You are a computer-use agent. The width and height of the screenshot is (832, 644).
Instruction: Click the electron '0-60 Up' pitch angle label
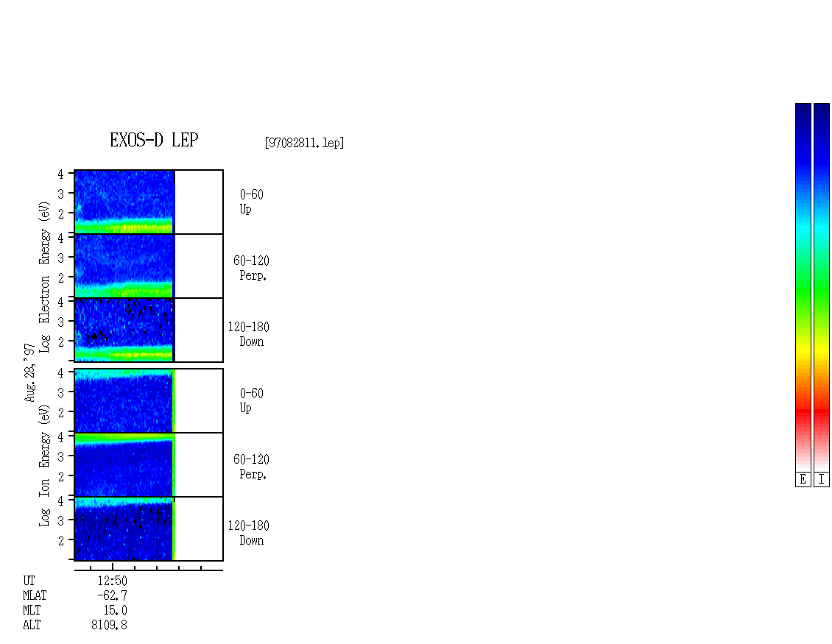coord(252,202)
